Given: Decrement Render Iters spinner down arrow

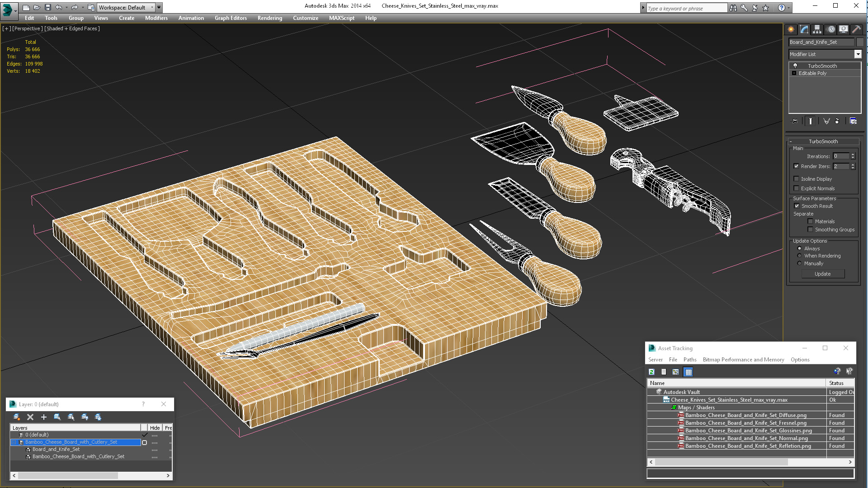Looking at the screenshot, I should tap(853, 168).
